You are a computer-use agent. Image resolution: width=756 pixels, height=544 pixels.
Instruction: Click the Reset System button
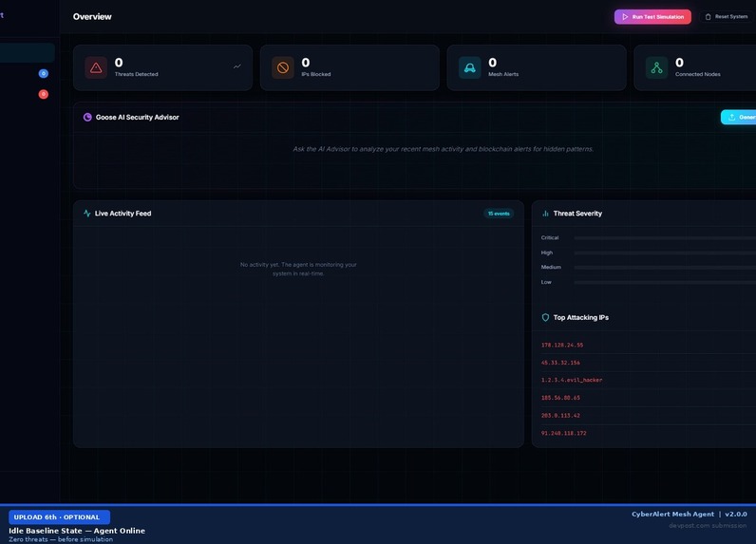click(x=728, y=17)
